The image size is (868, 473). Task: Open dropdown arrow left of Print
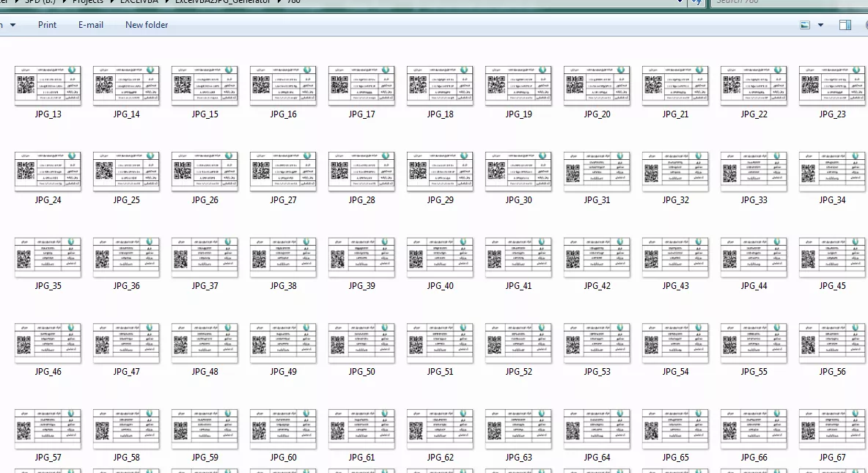[12, 25]
